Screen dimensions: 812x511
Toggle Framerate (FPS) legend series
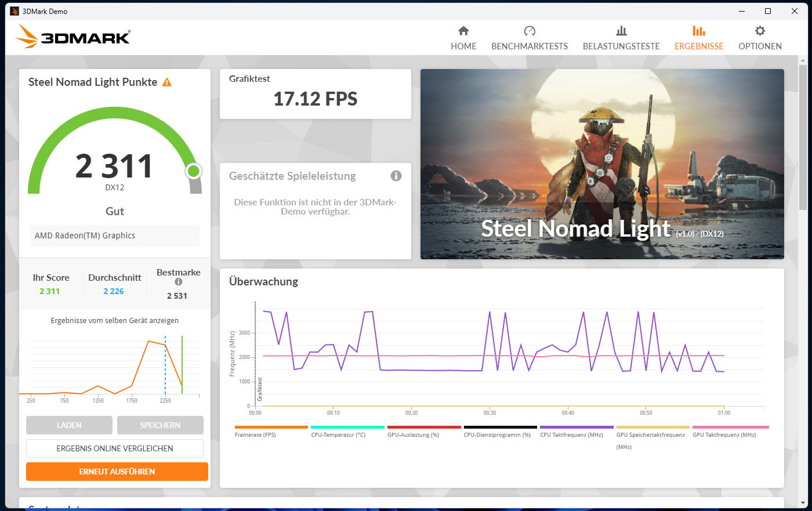pos(271,432)
